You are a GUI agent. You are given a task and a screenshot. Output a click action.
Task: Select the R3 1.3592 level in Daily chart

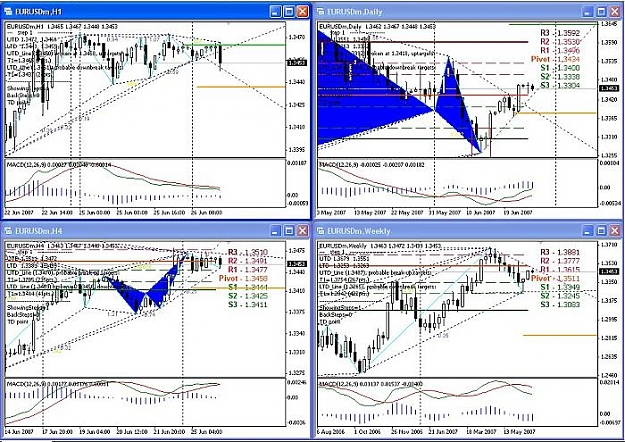click(x=560, y=33)
